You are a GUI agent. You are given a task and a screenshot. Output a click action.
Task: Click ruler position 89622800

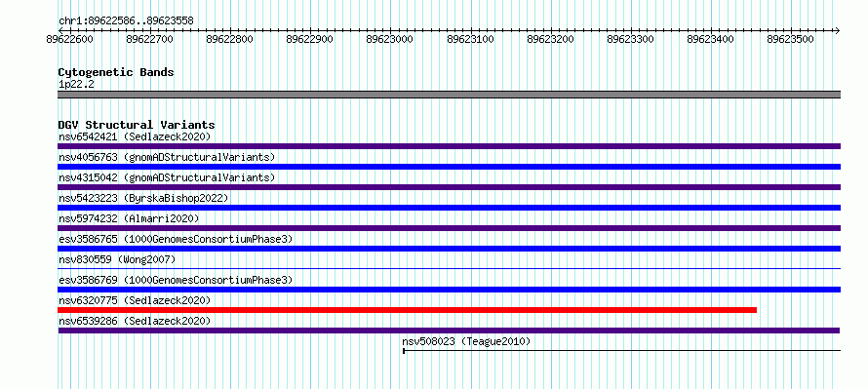230,40
